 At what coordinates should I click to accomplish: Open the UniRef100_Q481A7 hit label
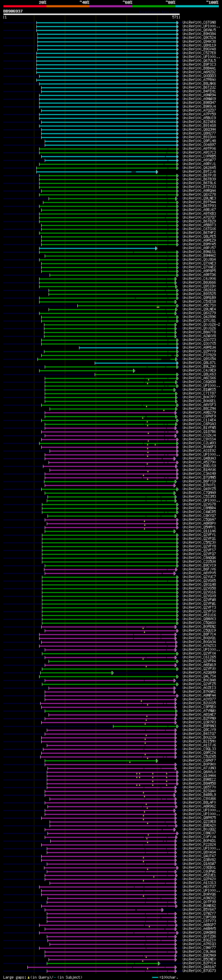point(199,967)
